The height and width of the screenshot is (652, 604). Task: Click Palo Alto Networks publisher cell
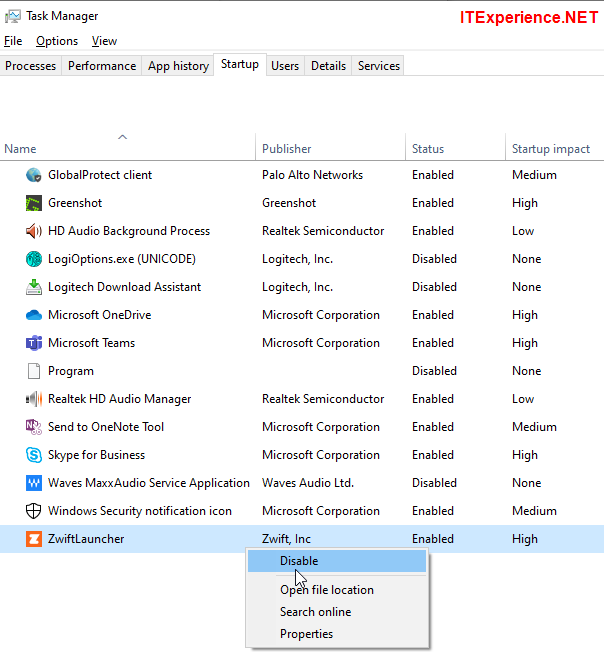[x=312, y=175]
